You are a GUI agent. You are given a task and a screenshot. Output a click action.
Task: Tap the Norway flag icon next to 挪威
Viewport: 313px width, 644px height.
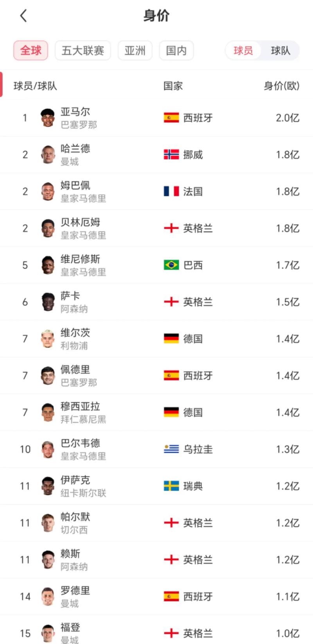click(171, 155)
